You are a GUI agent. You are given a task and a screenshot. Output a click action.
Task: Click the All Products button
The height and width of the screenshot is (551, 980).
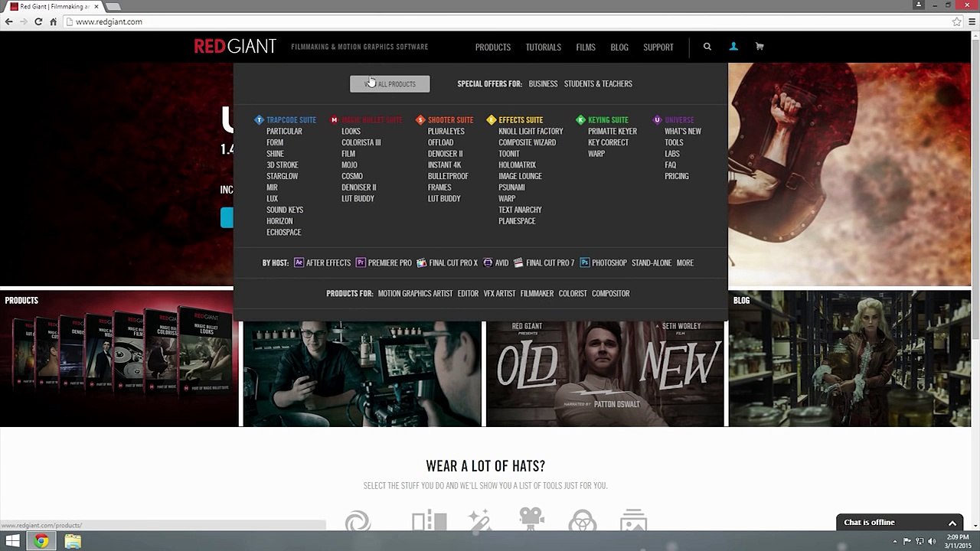tap(390, 83)
